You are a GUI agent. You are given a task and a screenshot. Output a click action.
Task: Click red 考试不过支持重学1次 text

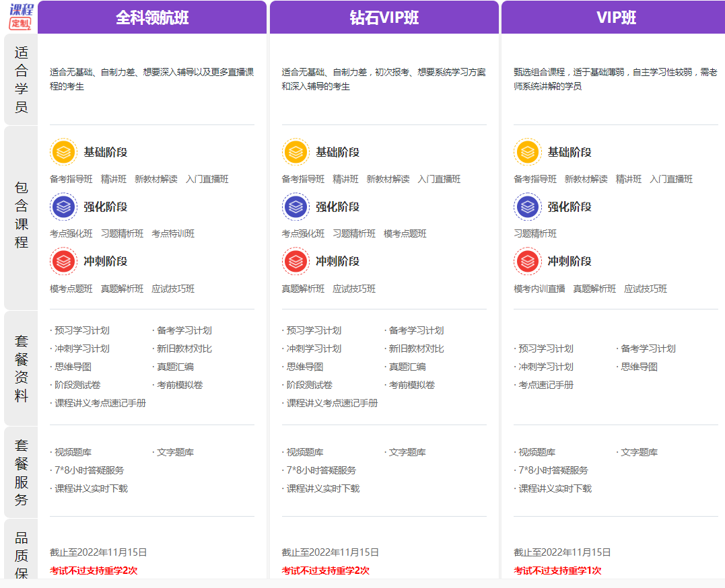557,571
